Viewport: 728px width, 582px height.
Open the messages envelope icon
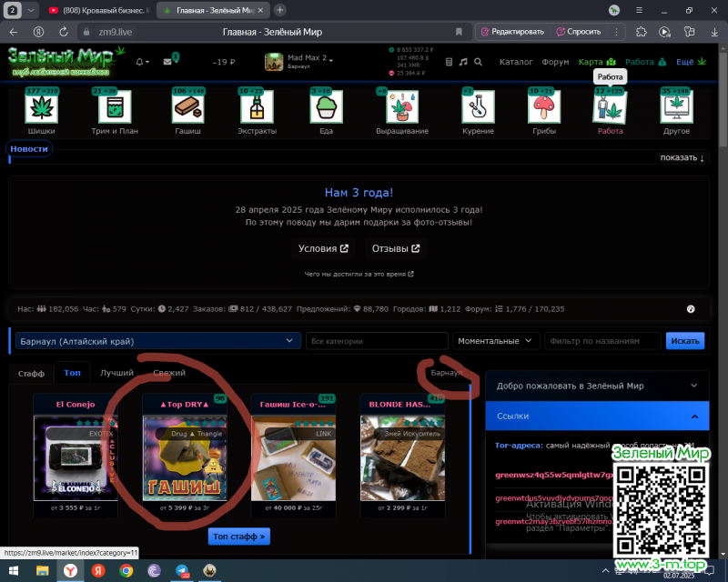[168, 62]
